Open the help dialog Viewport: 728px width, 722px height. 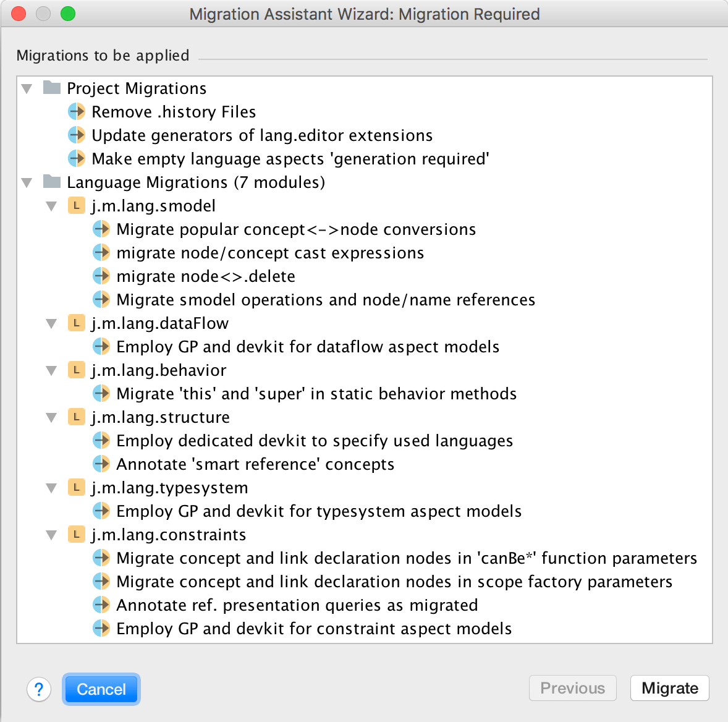point(39,689)
